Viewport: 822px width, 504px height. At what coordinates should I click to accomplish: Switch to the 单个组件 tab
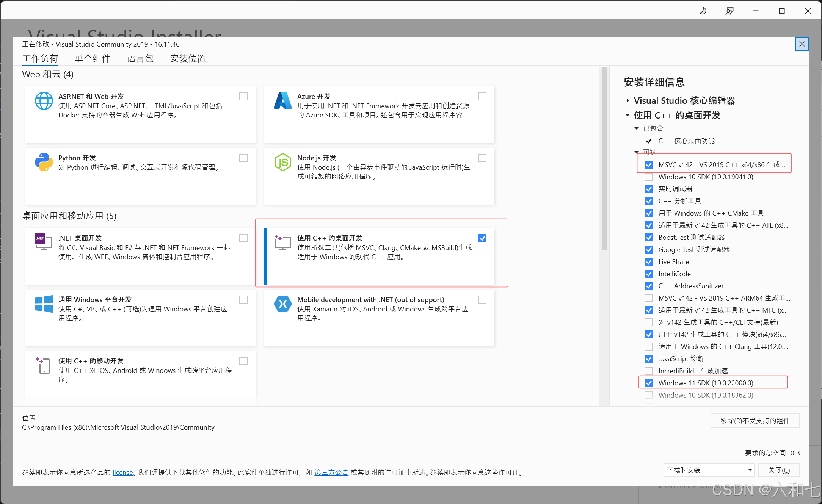pyautogui.click(x=93, y=58)
